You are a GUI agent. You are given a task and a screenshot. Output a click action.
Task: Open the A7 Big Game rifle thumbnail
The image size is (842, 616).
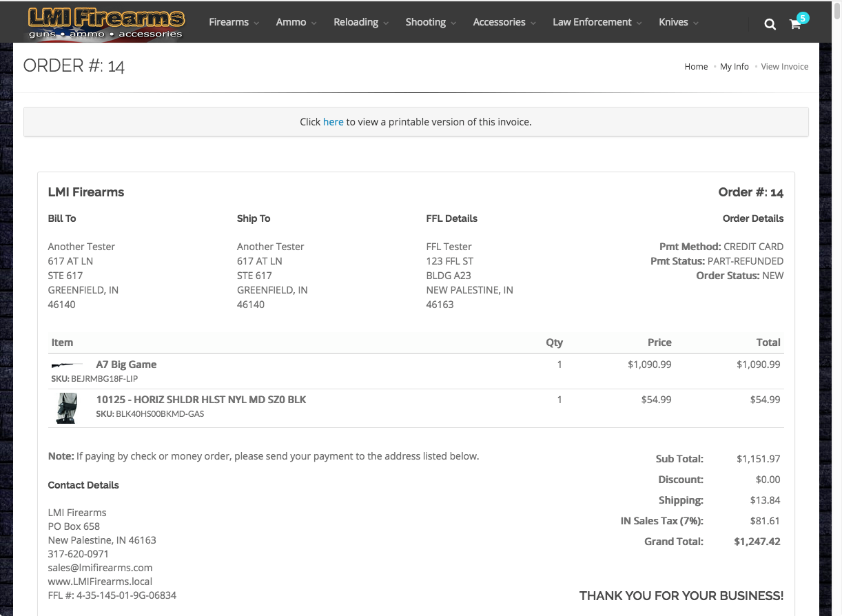click(67, 365)
